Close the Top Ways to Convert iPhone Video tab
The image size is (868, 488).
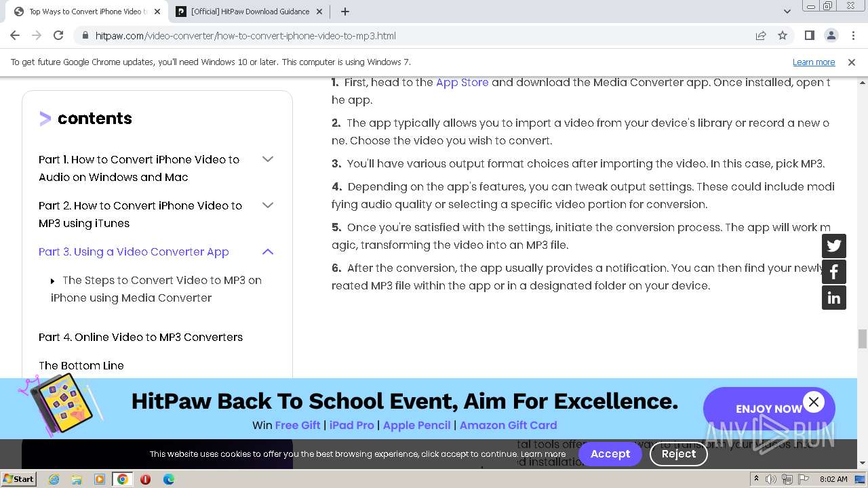[x=157, y=12]
